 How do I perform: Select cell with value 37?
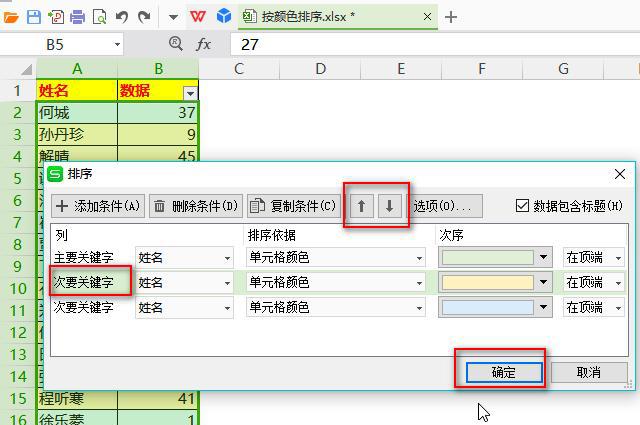[158, 113]
